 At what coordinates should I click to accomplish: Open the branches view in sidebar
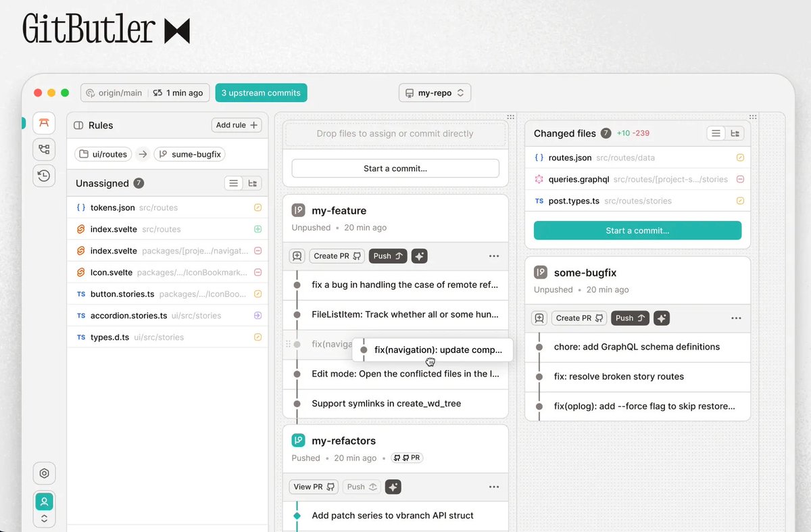click(x=44, y=149)
